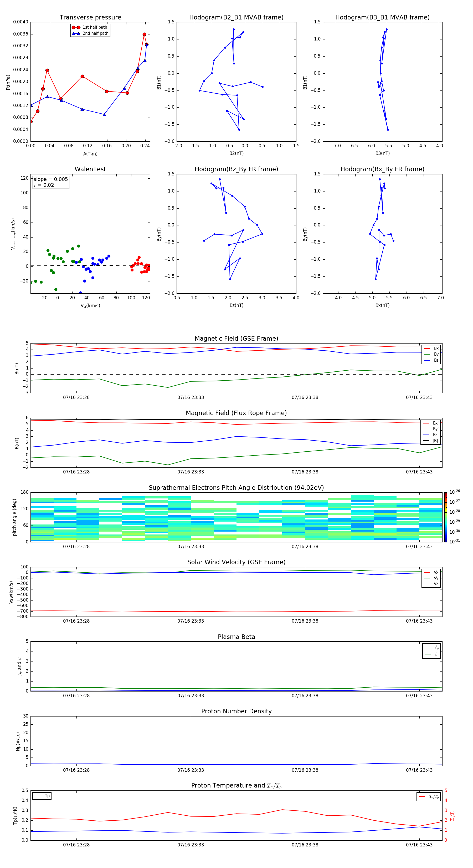473x868 pixels.
Task: Click the 'WalenTest' plot title
Action: [90, 169]
